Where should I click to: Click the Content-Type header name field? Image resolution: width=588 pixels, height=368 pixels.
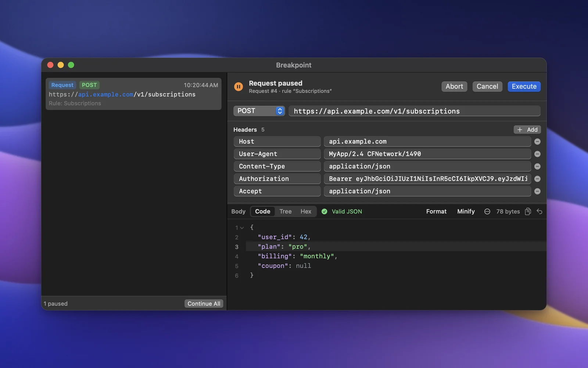277,166
